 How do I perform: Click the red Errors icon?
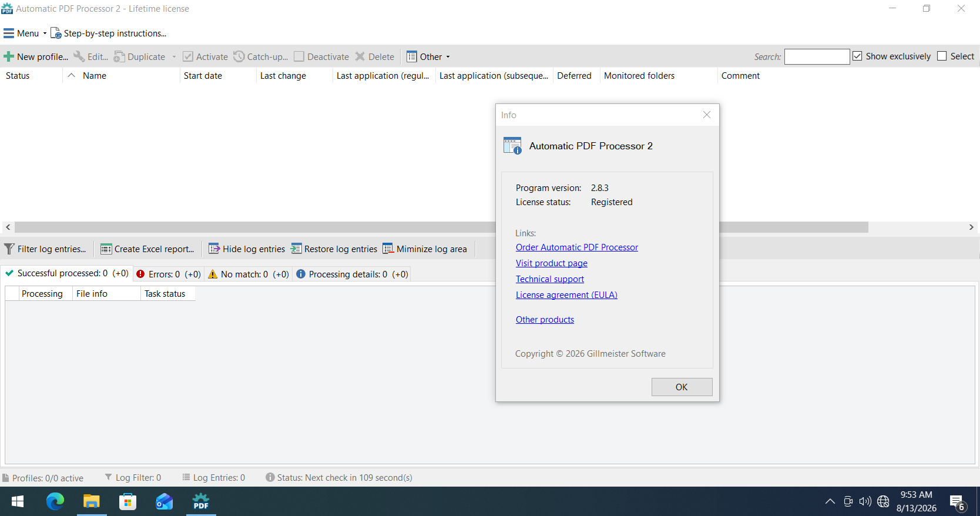click(140, 274)
